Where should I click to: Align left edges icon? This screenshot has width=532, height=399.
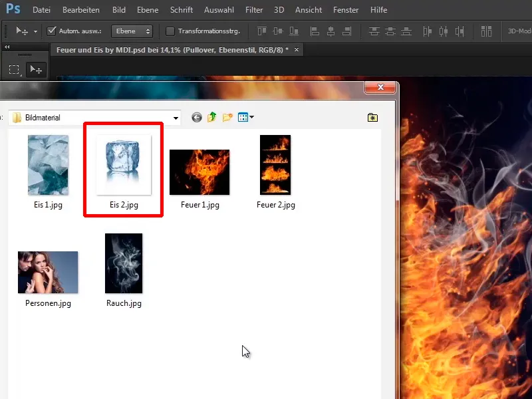click(315, 31)
